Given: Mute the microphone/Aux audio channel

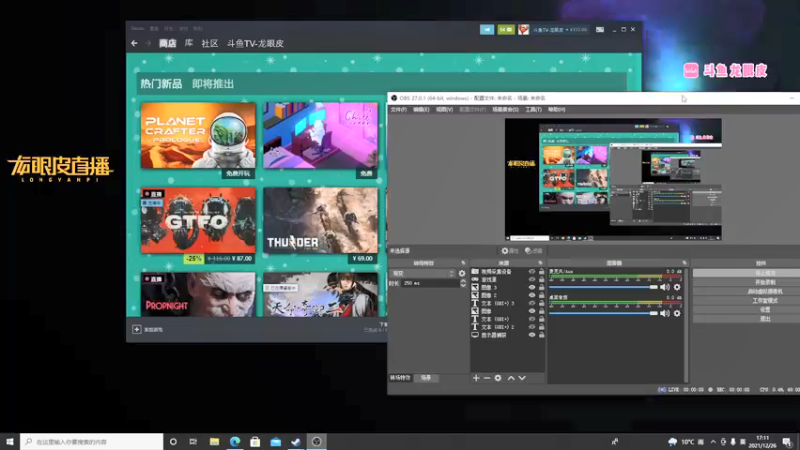Looking at the screenshot, I should 665,287.
